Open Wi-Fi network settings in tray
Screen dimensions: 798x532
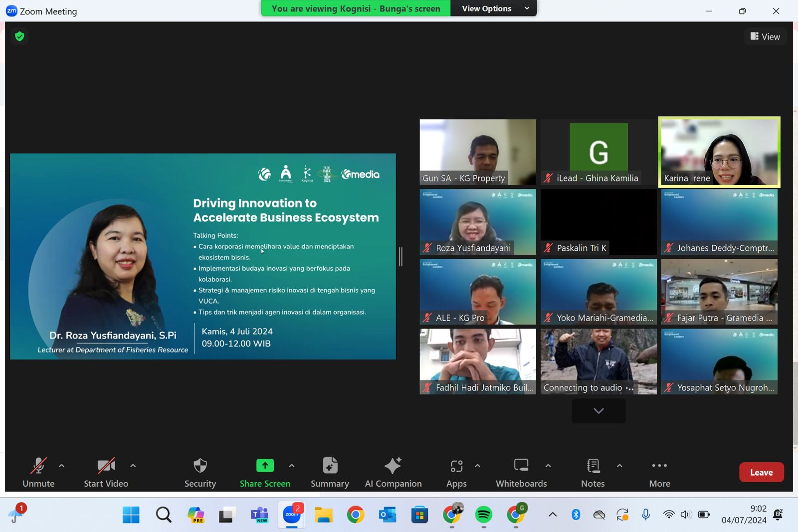[x=669, y=515]
